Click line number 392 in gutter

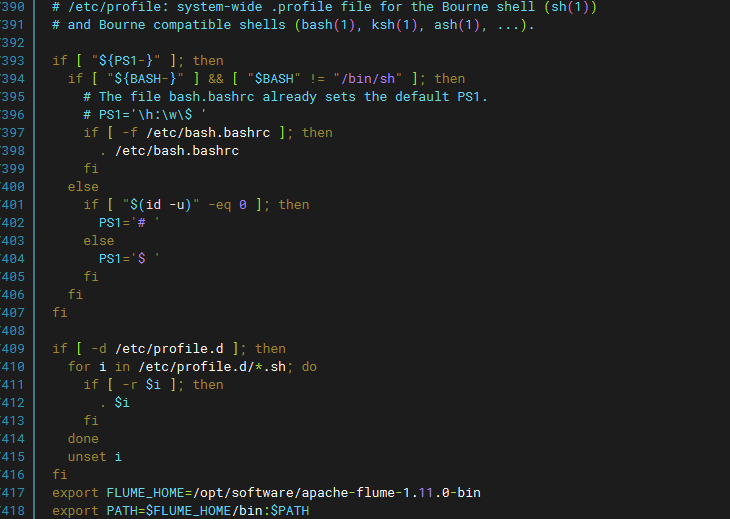pyautogui.click(x=13, y=43)
